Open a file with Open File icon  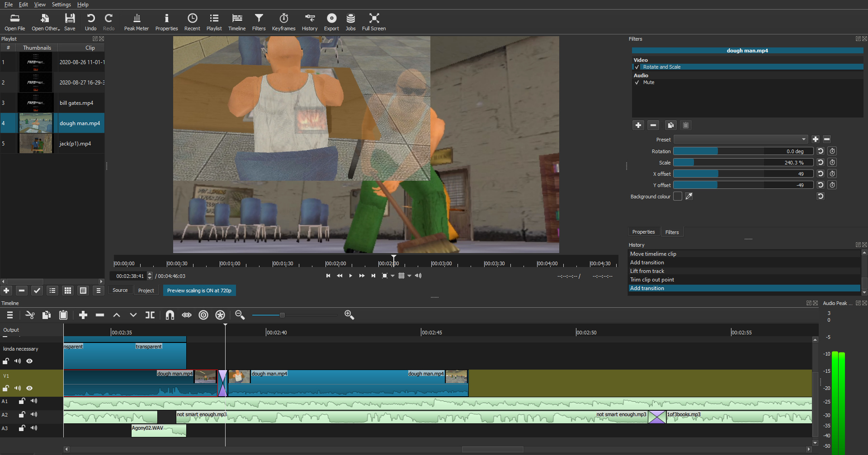(14, 22)
